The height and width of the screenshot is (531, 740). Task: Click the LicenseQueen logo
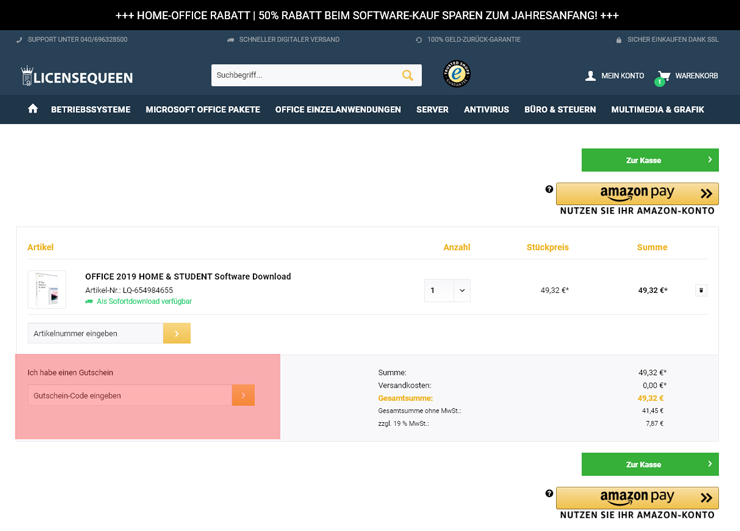coord(77,76)
